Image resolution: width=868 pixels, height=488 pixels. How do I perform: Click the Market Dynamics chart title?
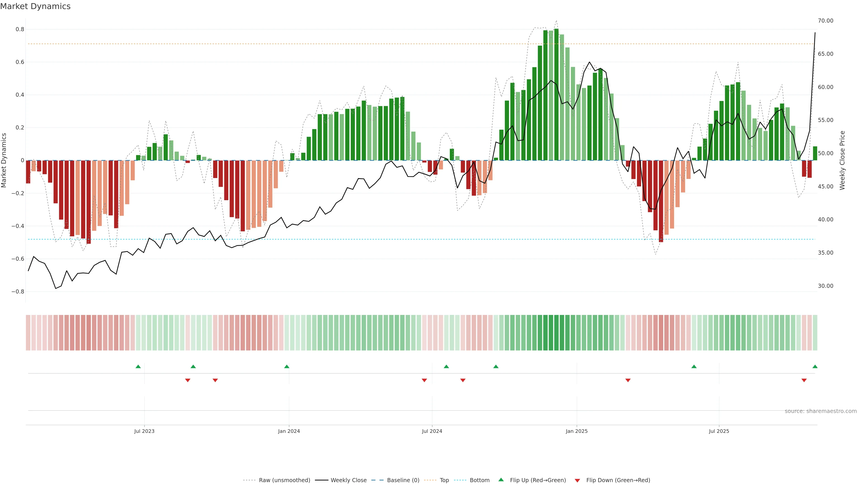click(35, 6)
